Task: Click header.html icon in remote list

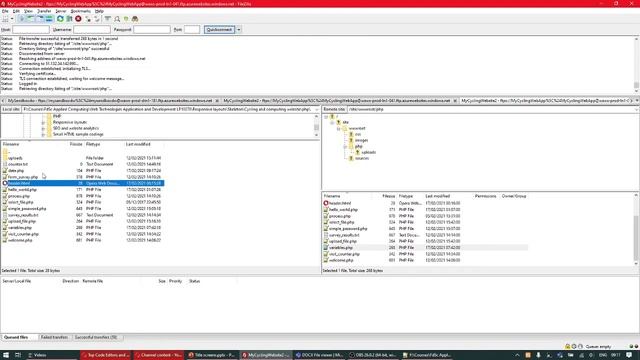Action: click(x=326, y=203)
